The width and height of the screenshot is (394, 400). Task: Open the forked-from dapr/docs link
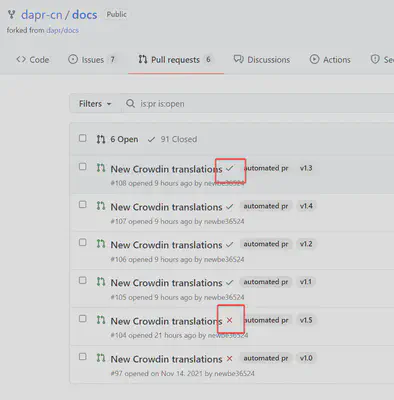[62, 30]
